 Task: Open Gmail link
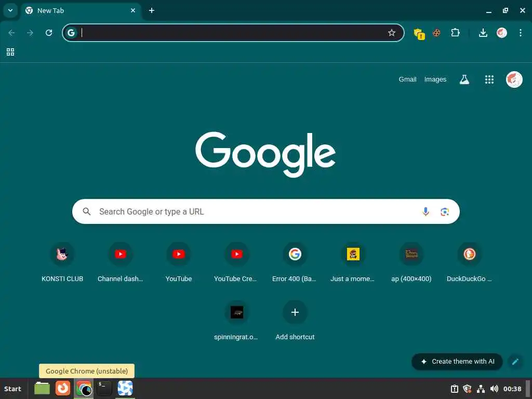pyautogui.click(x=407, y=79)
